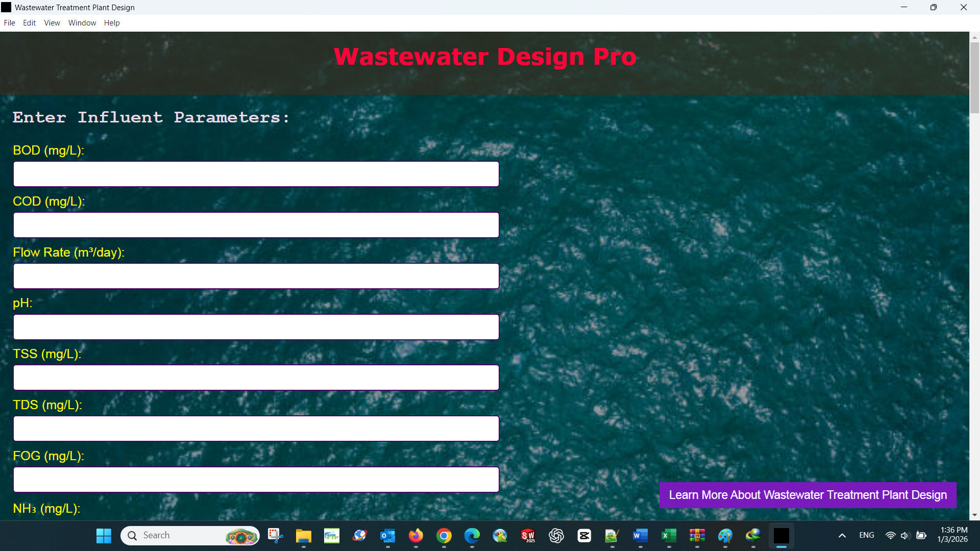The image size is (980, 551).
Task: Expand hidden system tray icons
Action: (842, 535)
